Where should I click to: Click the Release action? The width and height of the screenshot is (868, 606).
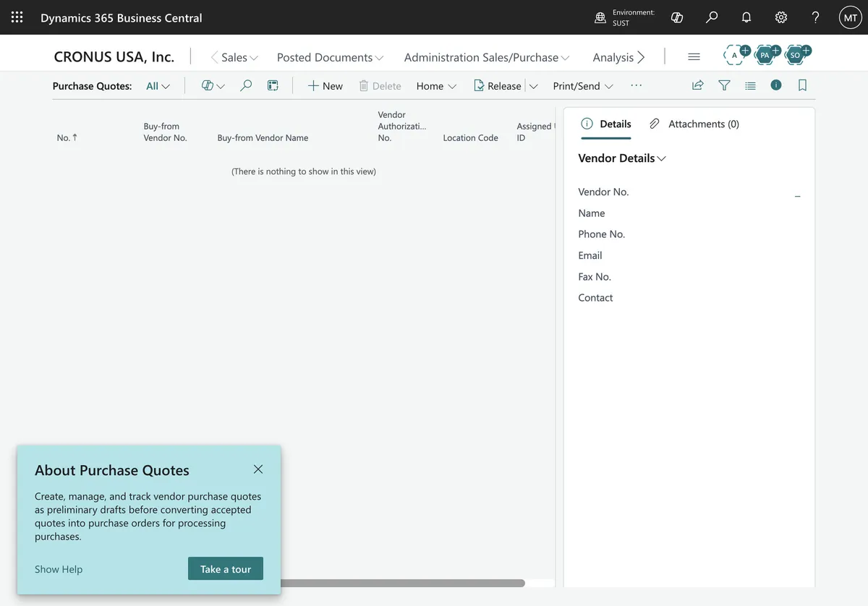497,85
